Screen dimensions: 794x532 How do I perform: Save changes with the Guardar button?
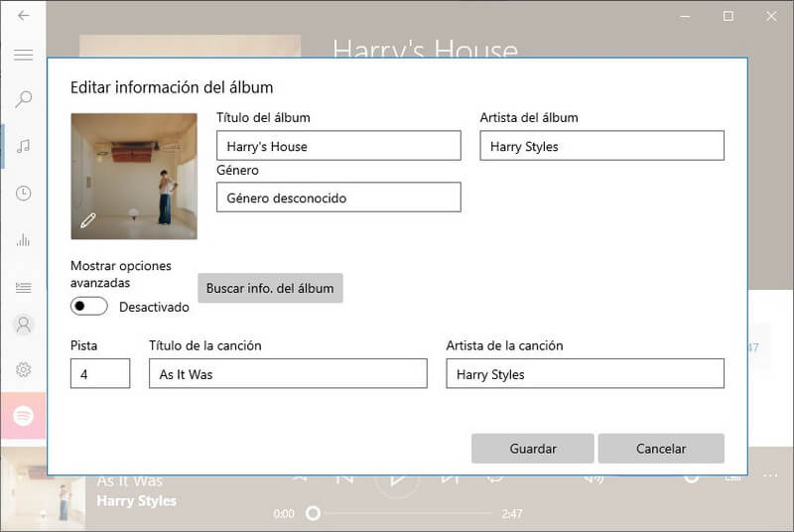(x=533, y=449)
